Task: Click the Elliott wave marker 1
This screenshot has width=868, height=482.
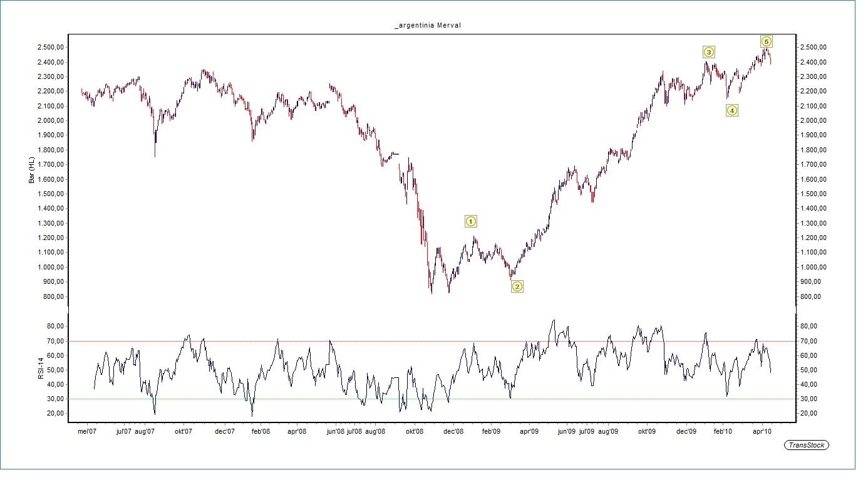Action: point(471,221)
